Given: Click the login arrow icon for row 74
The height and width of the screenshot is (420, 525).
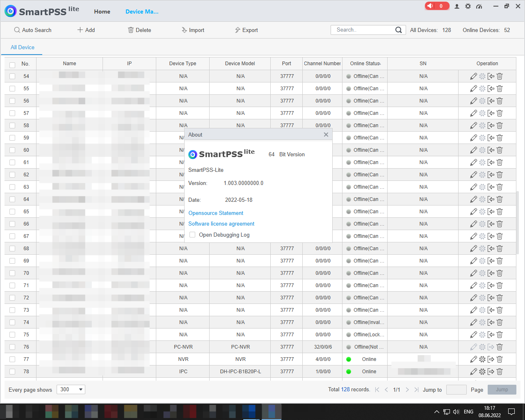Looking at the screenshot, I should click(x=491, y=322).
